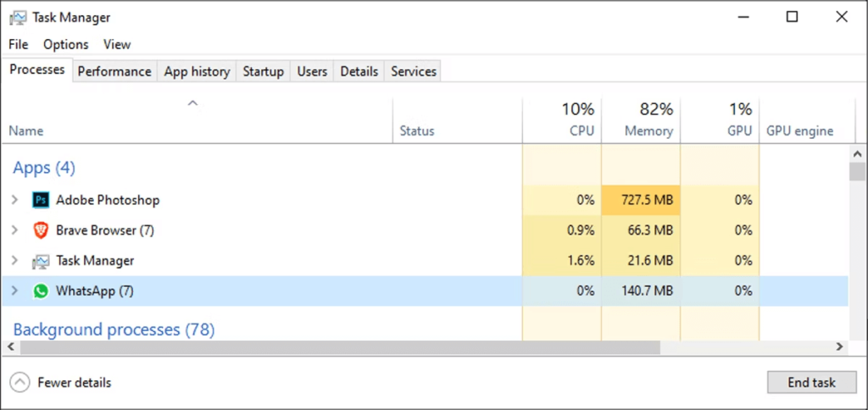Switch to the App history tab
Screen dimensions: 868x410
pyautogui.click(x=197, y=71)
